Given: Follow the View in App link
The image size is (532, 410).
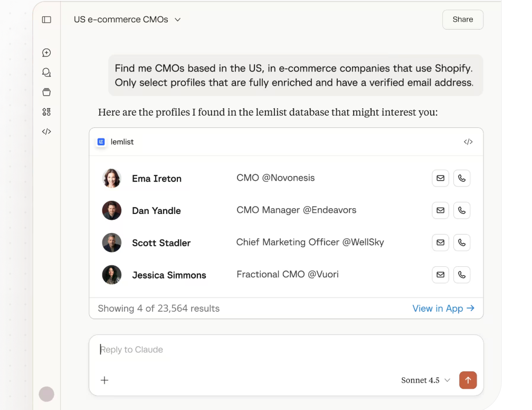Looking at the screenshot, I should click(443, 309).
